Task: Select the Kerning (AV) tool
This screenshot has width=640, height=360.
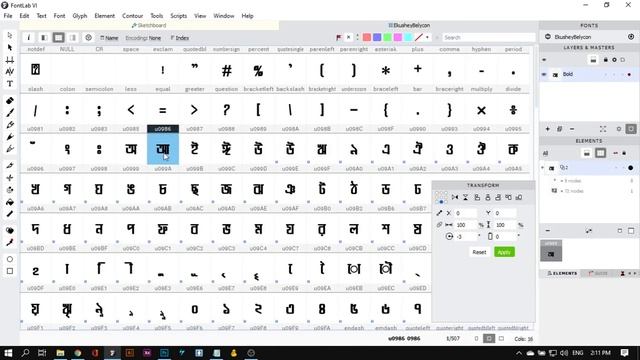Action: tap(10, 72)
